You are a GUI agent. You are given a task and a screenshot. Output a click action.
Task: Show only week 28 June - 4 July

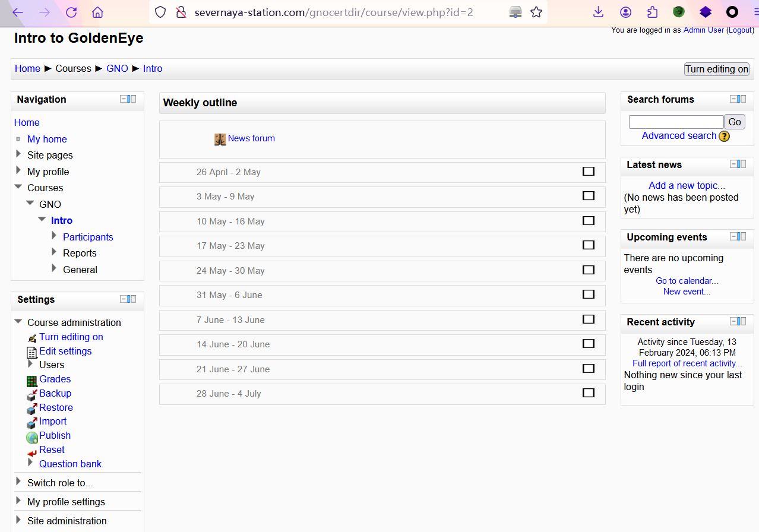(588, 393)
